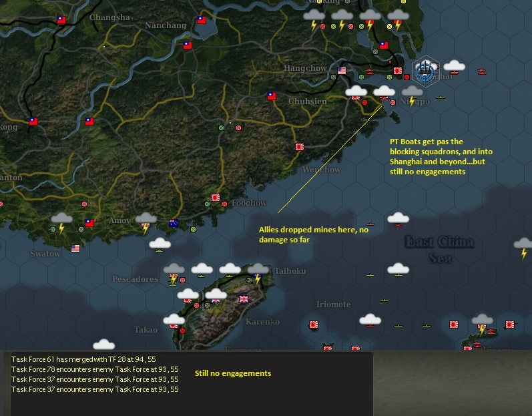The height and width of the screenshot is (416, 532).
Task: Click the Iriomote label
Action: click(334, 304)
